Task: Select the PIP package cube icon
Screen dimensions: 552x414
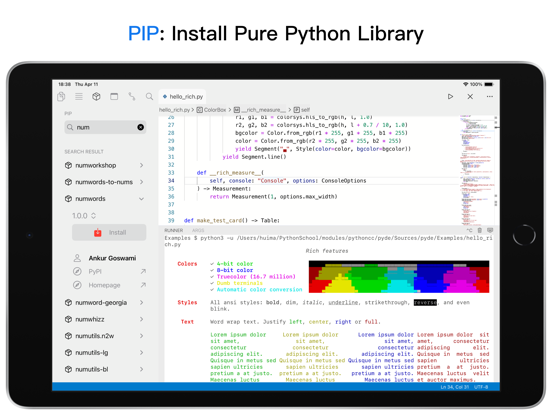Action: [x=96, y=96]
